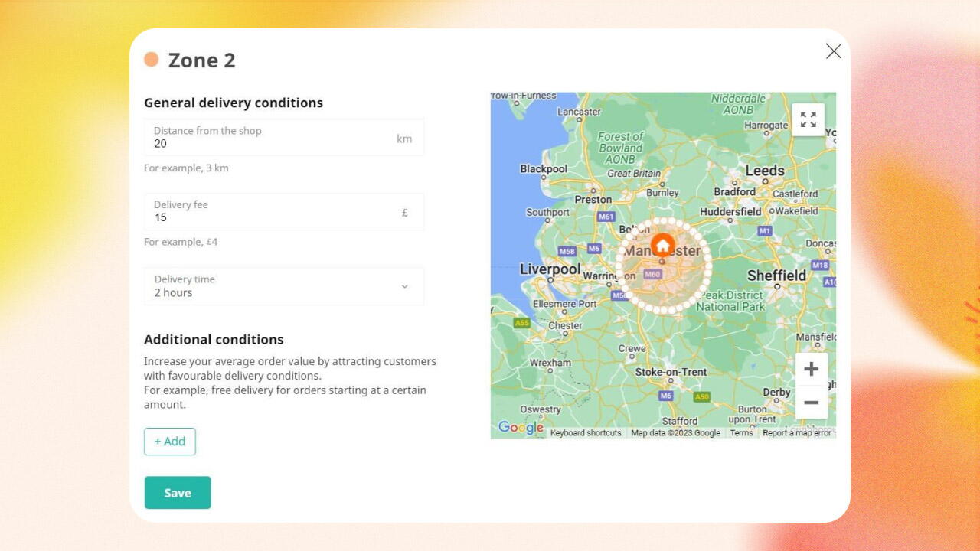Open Keyboard shortcuts on the map
This screenshot has width=980, height=551.
(586, 433)
